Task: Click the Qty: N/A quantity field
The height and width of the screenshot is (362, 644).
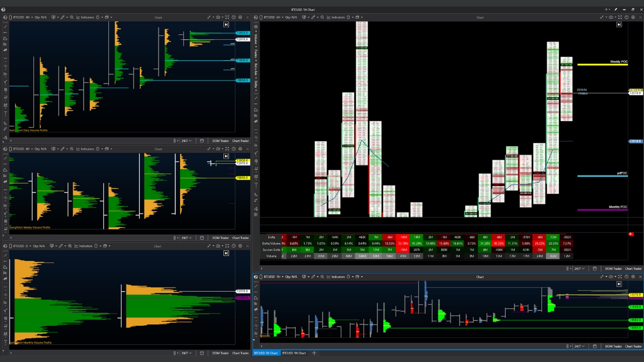Action: (x=40, y=17)
